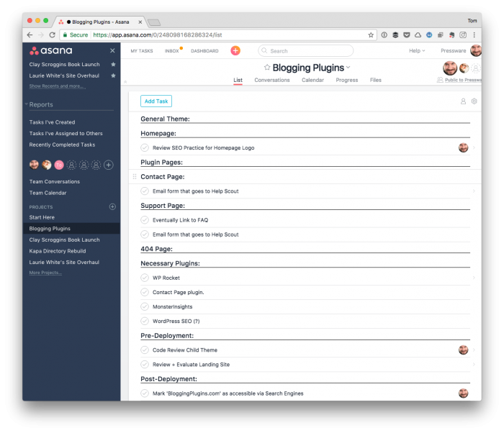Click the pink 'To' team member avatar
This screenshot has width=504, height=433.
(x=59, y=165)
